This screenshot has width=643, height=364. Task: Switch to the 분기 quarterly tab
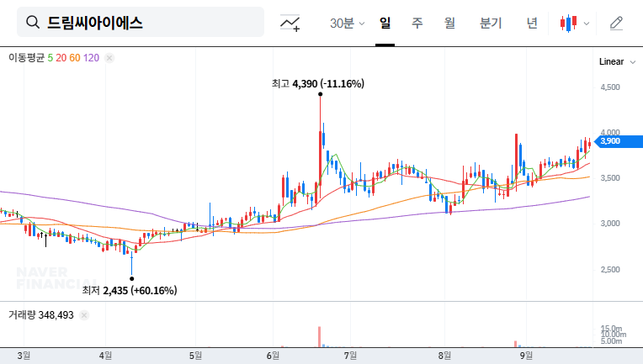[x=491, y=23]
